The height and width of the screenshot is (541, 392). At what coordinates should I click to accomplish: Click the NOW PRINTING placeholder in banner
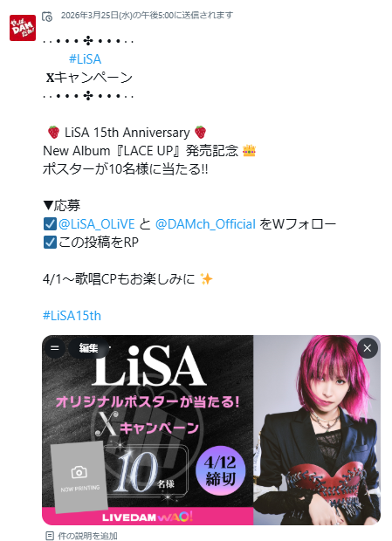[x=79, y=477]
